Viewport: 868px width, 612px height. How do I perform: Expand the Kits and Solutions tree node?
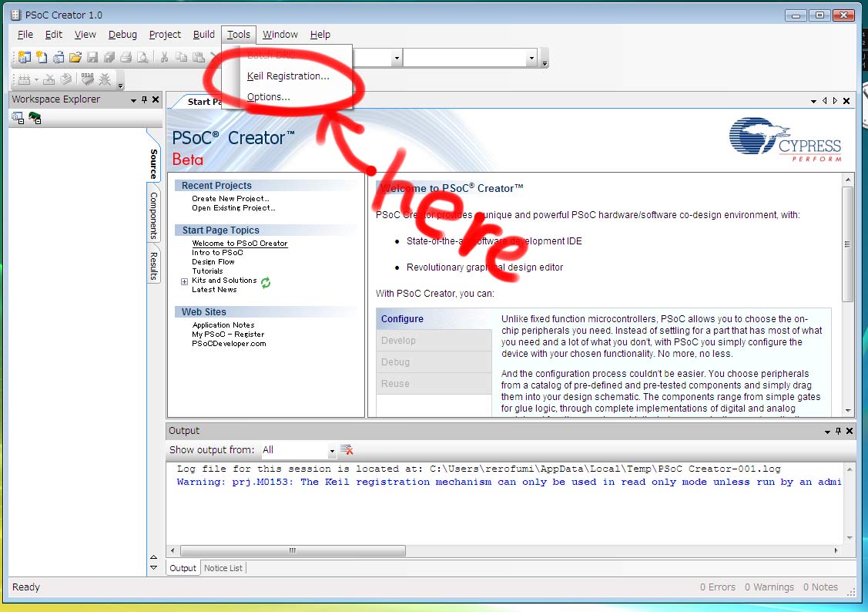(184, 281)
